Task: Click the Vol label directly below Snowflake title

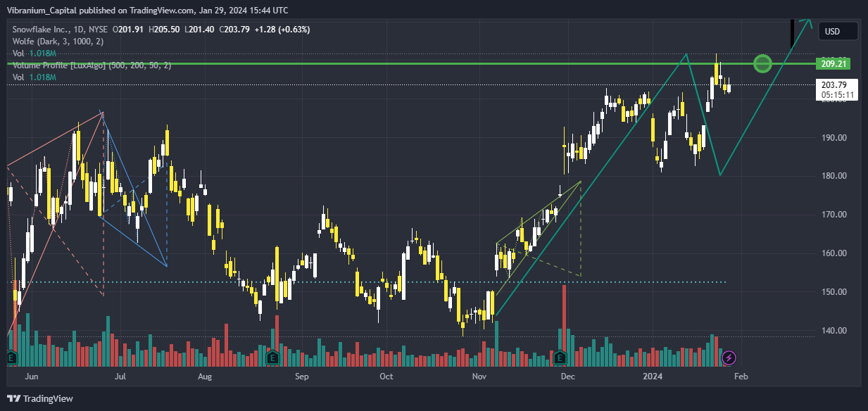Action: tap(18, 53)
